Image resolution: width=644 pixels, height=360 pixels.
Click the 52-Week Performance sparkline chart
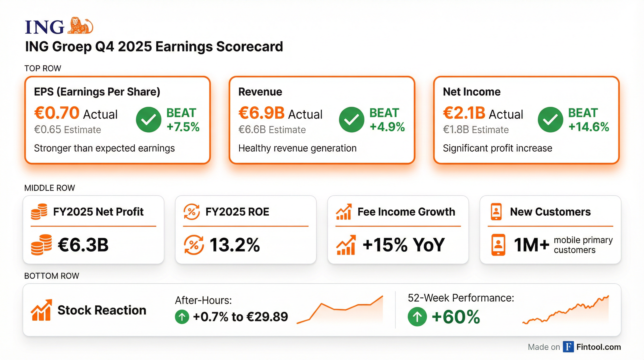[x=566, y=311]
